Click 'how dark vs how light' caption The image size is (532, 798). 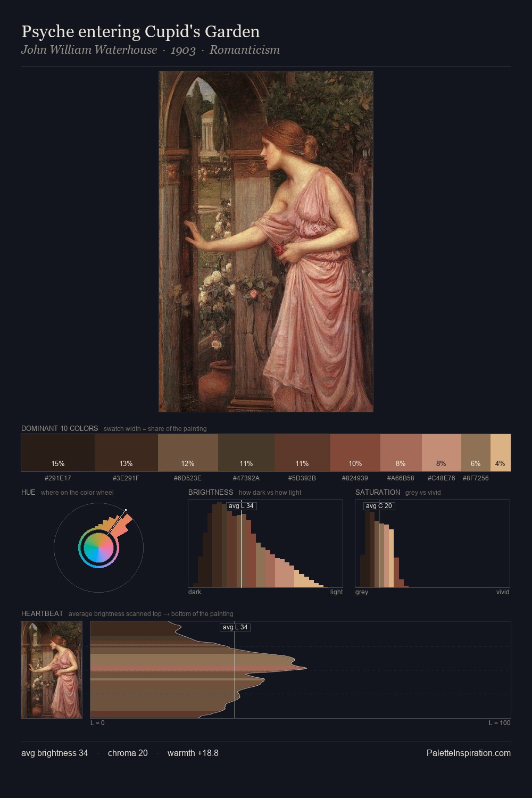click(x=270, y=493)
